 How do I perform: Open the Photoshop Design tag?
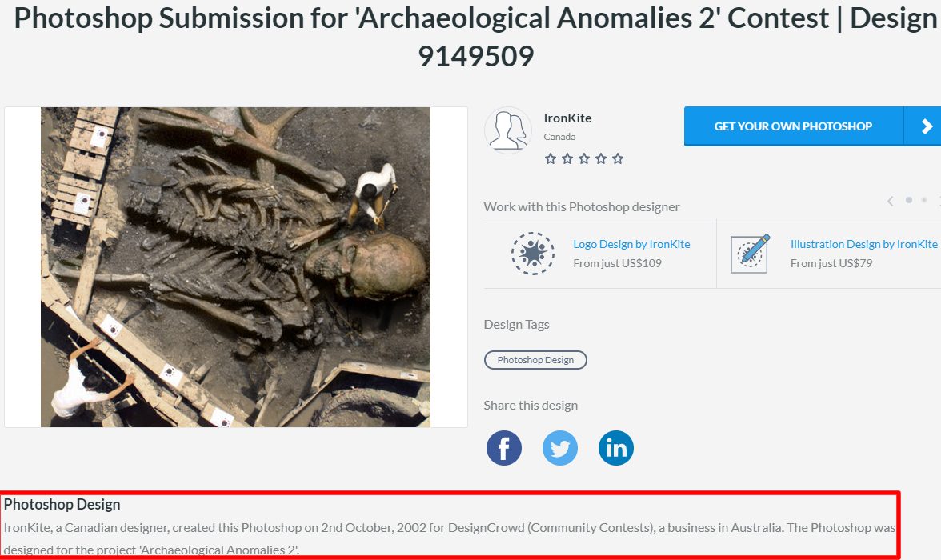(535, 359)
